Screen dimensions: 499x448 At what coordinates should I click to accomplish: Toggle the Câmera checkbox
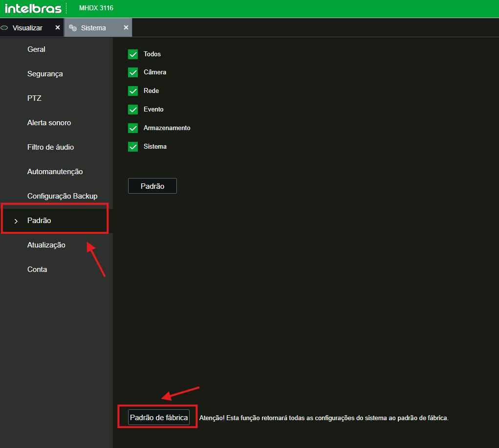pos(133,72)
